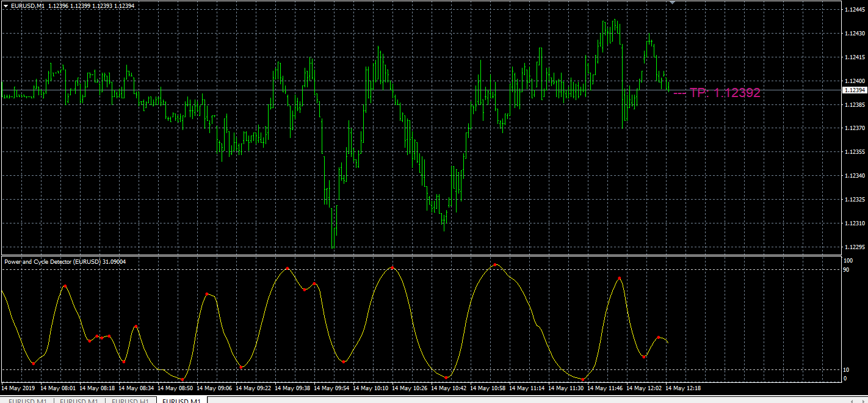Click the chart title EURUSD,M1 price header
Screen dimensions: 868x403
(x=73, y=5)
